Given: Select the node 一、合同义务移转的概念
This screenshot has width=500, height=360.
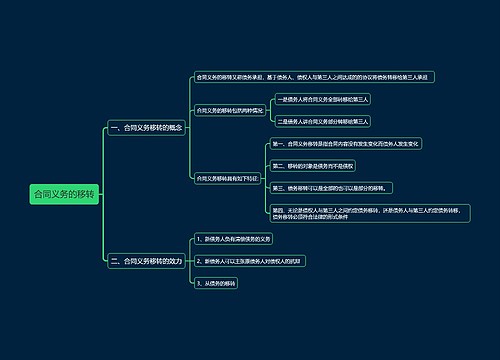Looking at the screenshot, I should click(146, 128).
